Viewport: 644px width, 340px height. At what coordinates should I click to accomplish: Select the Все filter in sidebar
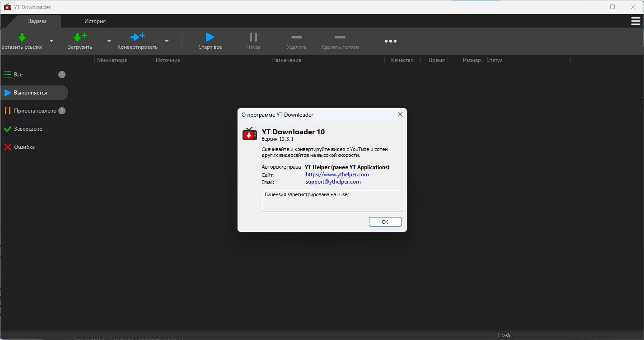(34, 75)
